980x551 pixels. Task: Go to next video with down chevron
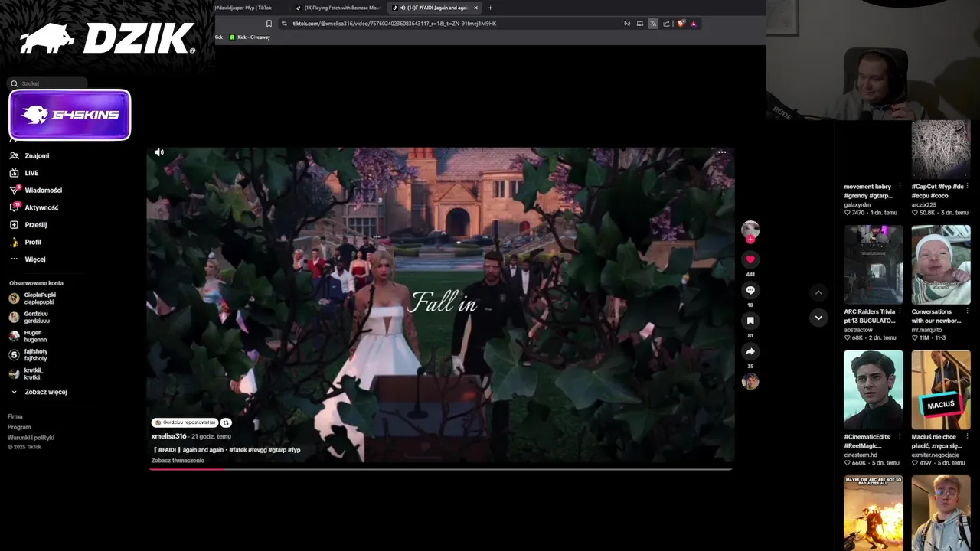[x=818, y=318]
